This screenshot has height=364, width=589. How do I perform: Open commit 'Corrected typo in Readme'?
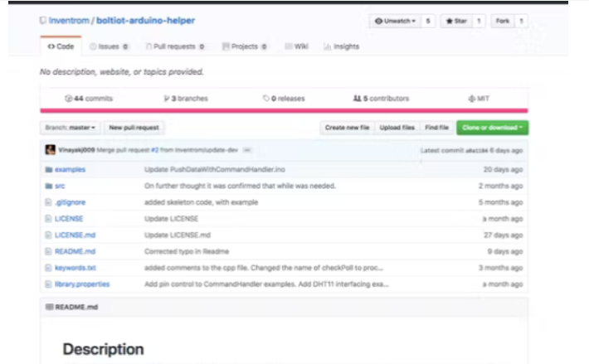click(187, 251)
